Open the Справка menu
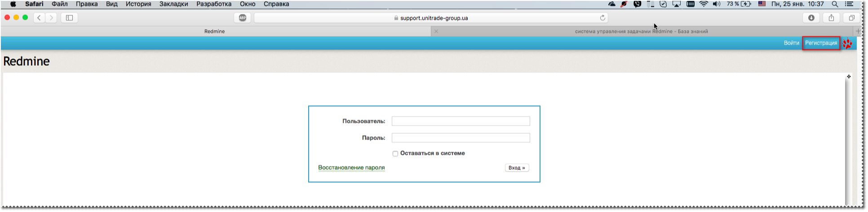This screenshot has height=212, width=868. (276, 4)
